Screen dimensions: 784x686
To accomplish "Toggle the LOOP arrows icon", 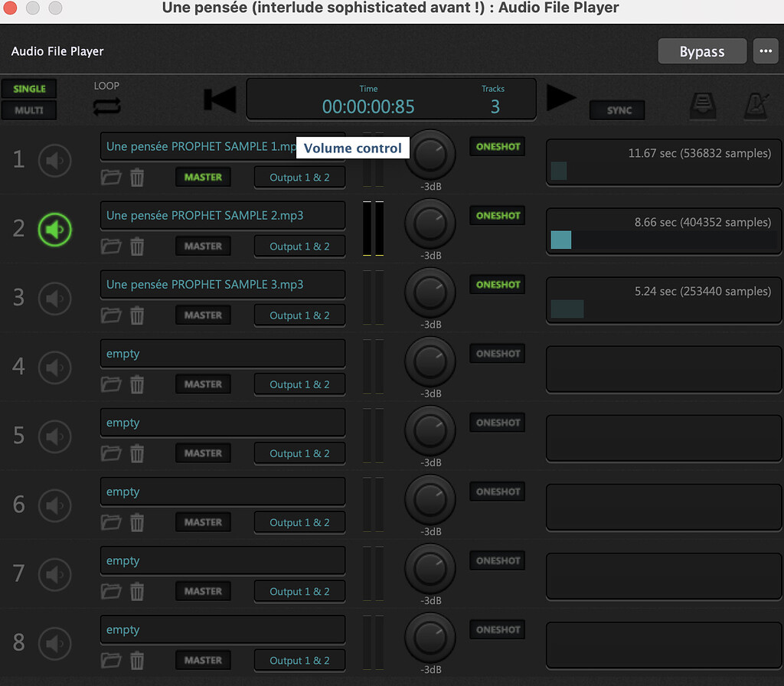I will (106, 107).
